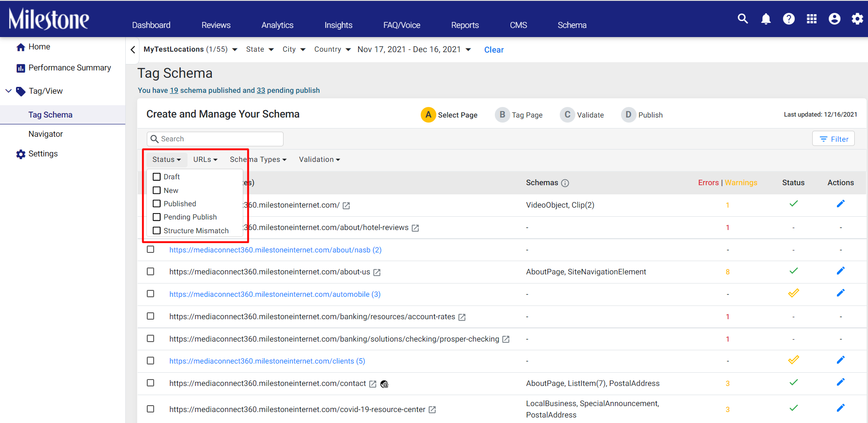Click the spiral icon beside contact URL
The height and width of the screenshot is (423, 868).
pyautogui.click(x=385, y=384)
